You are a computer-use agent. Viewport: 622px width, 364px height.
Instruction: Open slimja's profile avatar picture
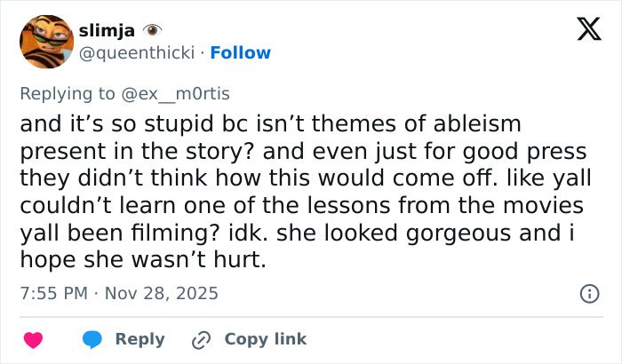tap(46, 41)
